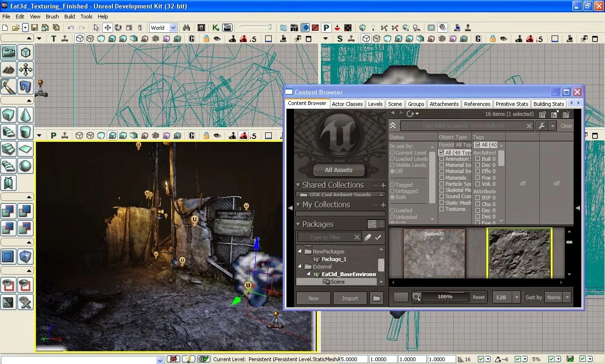Click the Undo arrow icon
The image size is (605, 364).
70,27
